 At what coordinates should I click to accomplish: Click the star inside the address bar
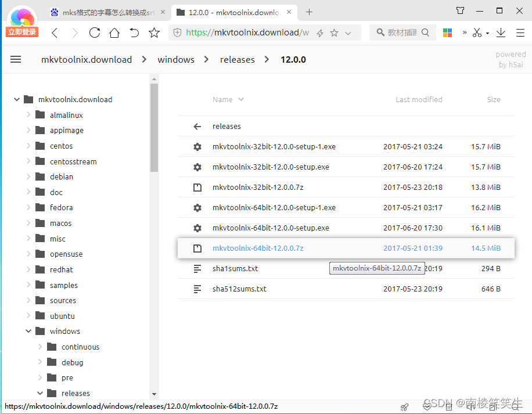click(x=334, y=33)
